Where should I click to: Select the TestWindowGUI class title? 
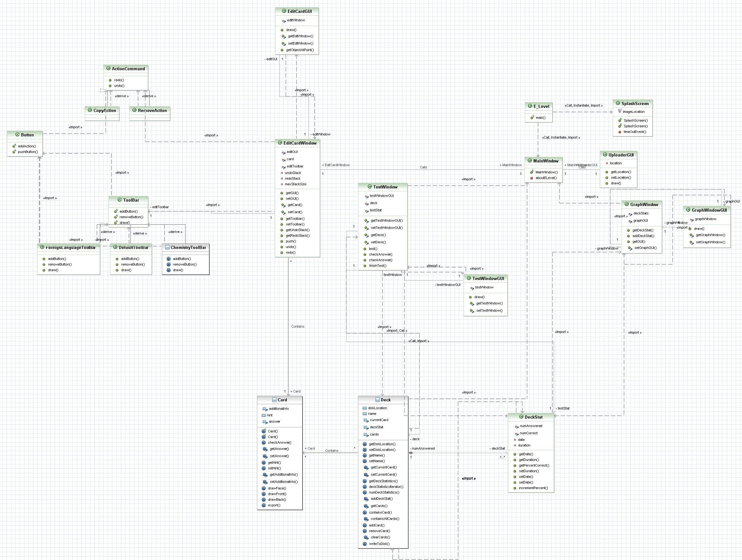pyautogui.click(x=488, y=278)
